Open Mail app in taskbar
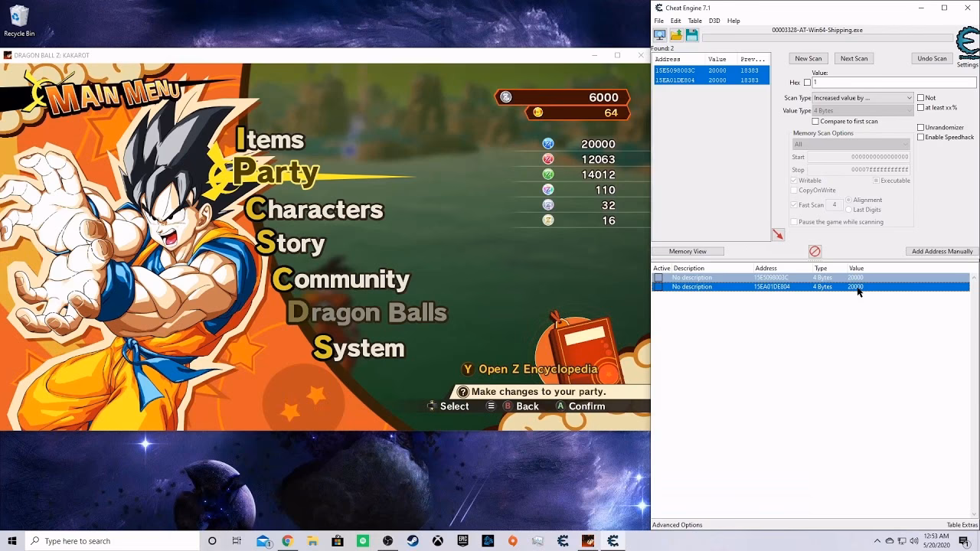The height and width of the screenshot is (551, 980). coord(263,541)
